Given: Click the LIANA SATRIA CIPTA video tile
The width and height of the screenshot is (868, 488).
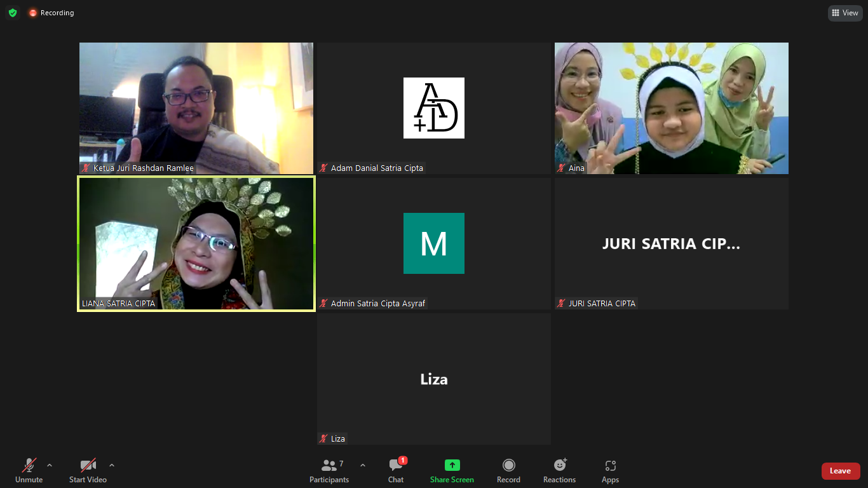Looking at the screenshot, I should (196, 243).
